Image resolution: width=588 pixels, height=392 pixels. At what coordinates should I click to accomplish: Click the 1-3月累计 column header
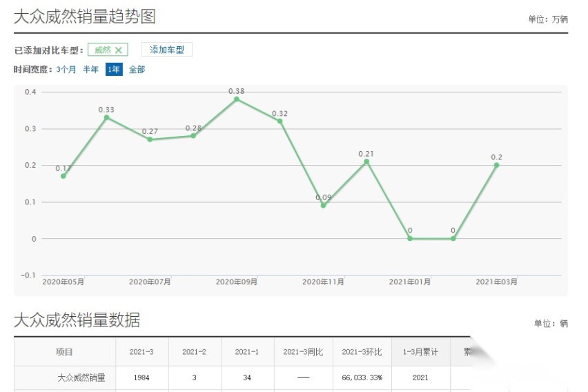[420, 352]
